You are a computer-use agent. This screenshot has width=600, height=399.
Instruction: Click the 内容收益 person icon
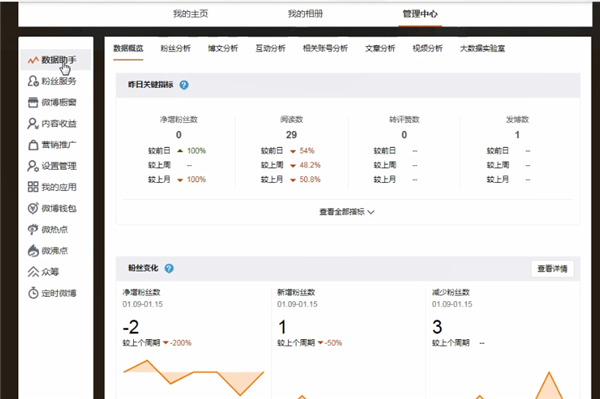(x=33, y=124)
